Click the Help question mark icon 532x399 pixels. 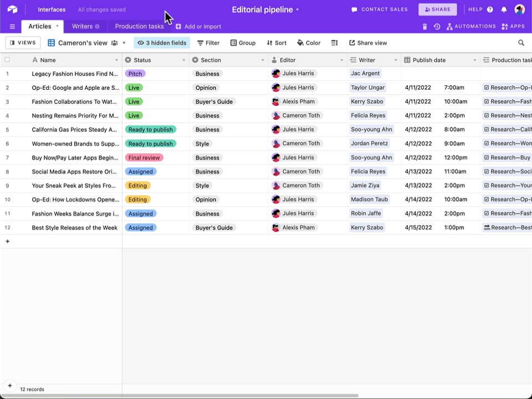pyautogui.click(x=490, y=9)
